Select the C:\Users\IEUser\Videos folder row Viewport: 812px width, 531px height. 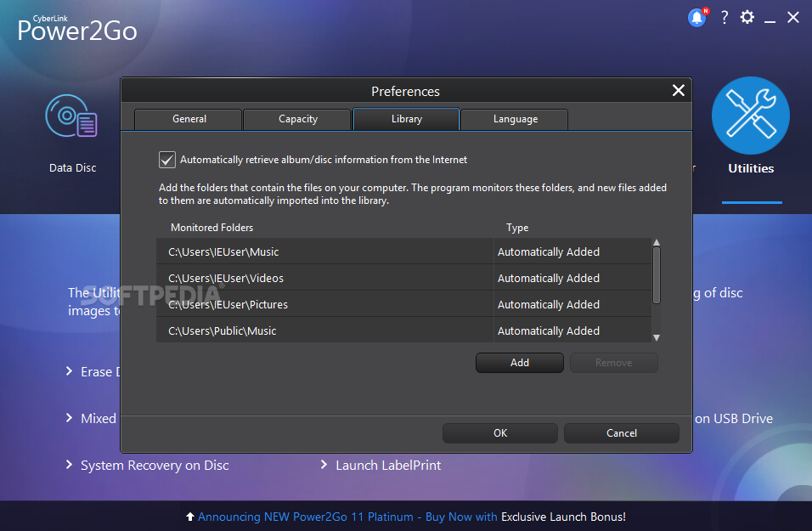[404, 278]
